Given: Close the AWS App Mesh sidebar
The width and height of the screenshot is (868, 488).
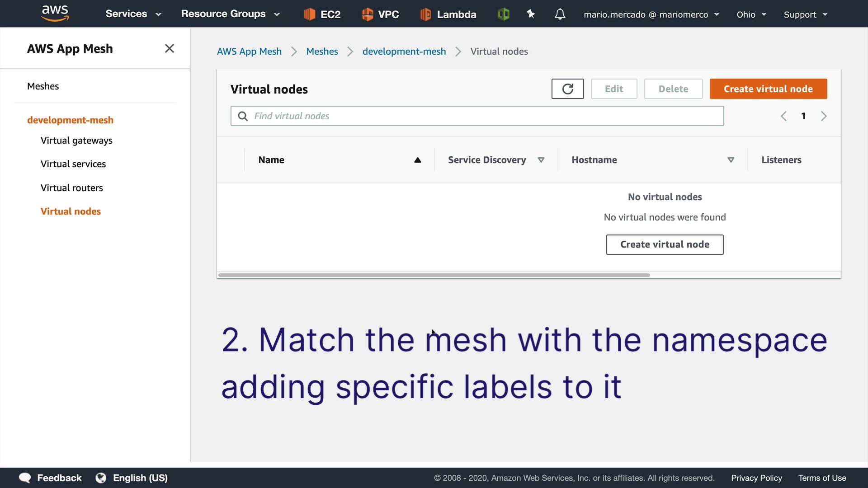Looking at the screenshot, I should (x=170, y=48).
